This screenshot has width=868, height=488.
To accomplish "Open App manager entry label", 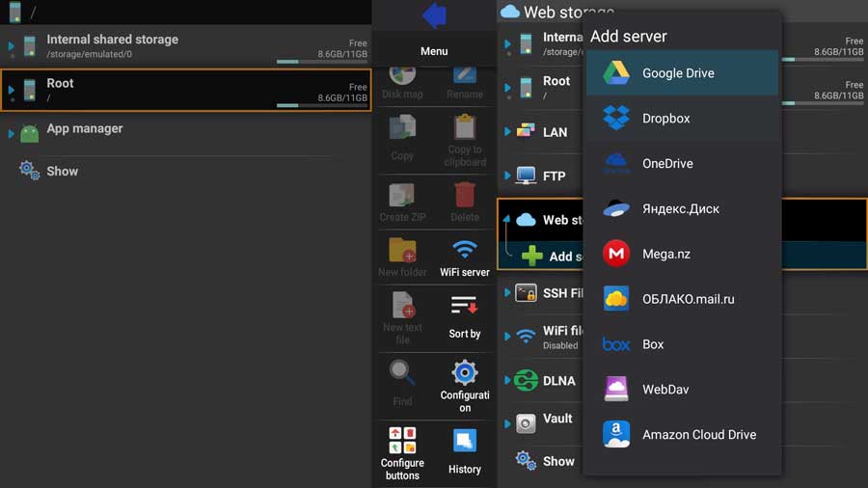I will coord(85,128).
